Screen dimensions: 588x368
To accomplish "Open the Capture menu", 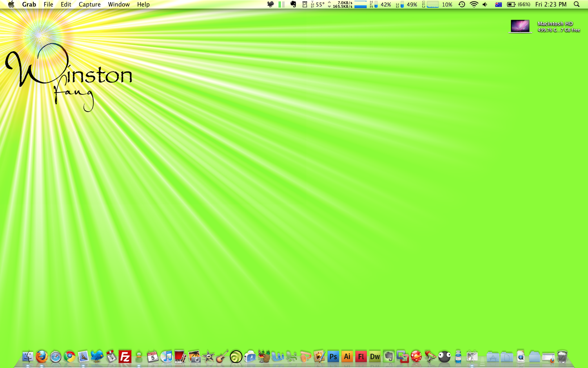I will (89, 4).
